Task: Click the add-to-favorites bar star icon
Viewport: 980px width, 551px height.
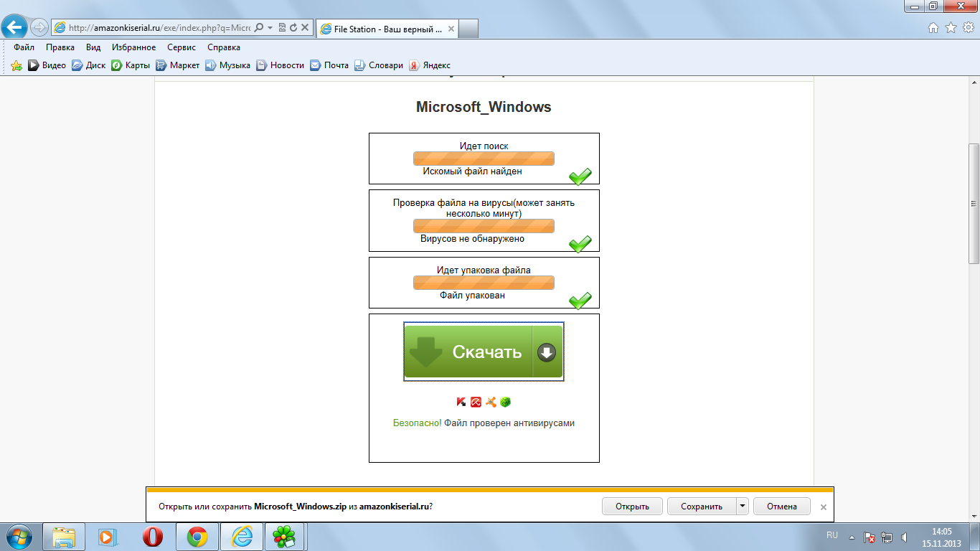Action: point(17,65)
